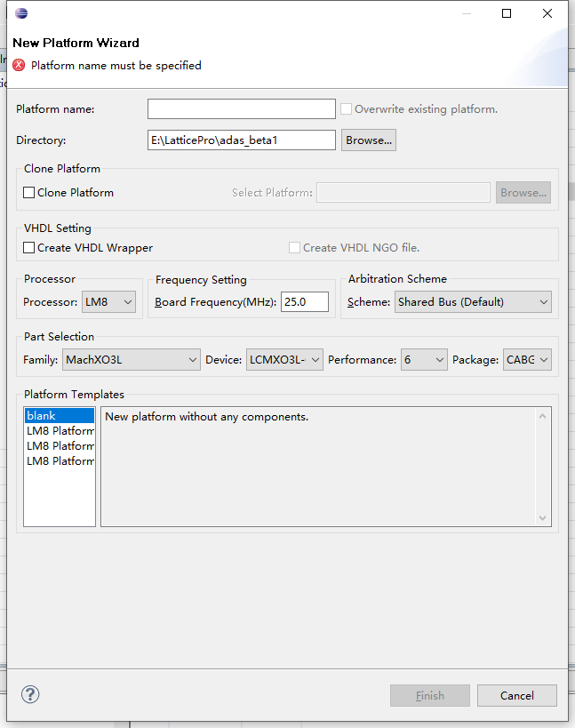Screen dimensions: 575x728
Task: Open the Package CABG dropdown
Action: (x=527, y=360)
